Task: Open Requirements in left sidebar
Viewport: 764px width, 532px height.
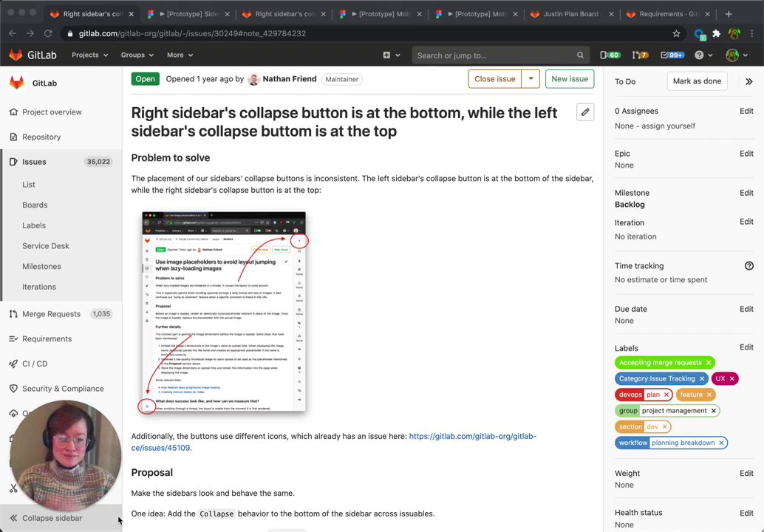Action: tap(61, 339)
